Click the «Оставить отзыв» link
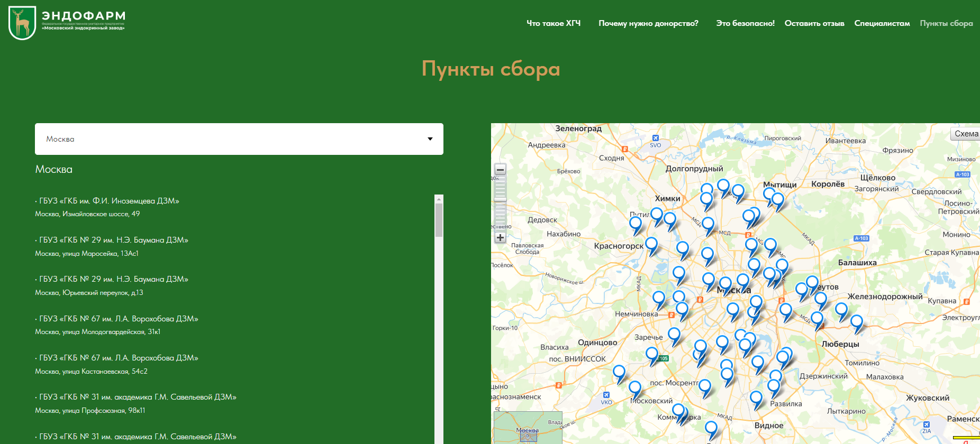 coord(814,23)
